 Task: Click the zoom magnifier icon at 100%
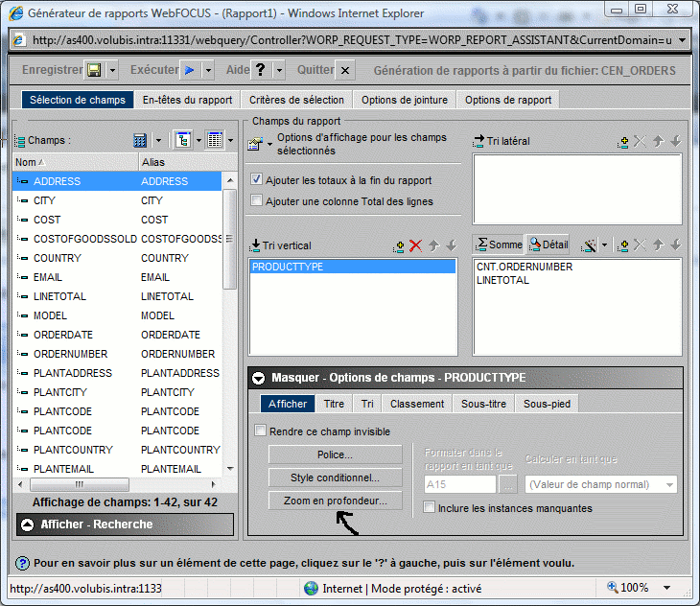612,587
